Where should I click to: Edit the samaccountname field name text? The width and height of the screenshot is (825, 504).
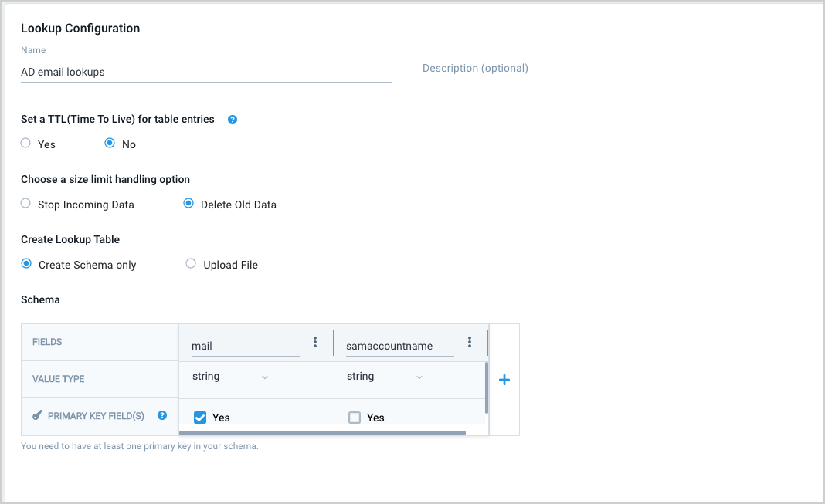coord(397,346)
